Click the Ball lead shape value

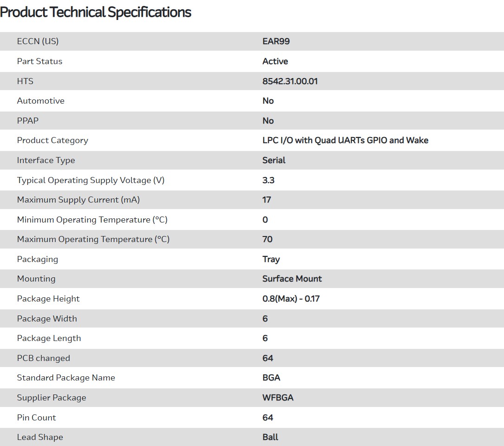pyautogui.click(x=270, y=437)
